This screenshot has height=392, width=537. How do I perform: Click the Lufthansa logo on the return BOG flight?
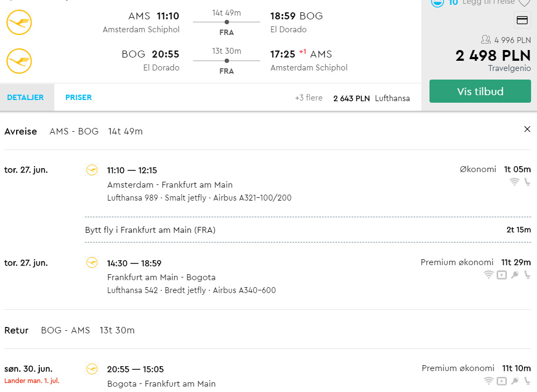point(19,61)
